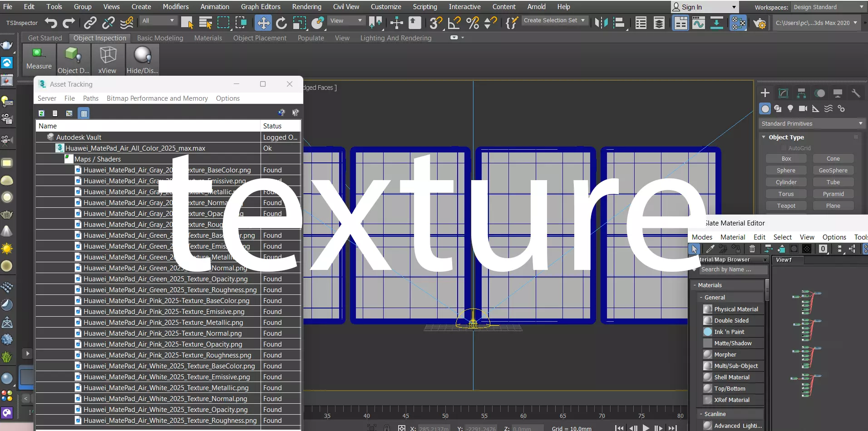The width and height of the screenshot is (868, 431).
Task: Pick the Rectangular Selection Region tool
Action: [x=223, y=23]
